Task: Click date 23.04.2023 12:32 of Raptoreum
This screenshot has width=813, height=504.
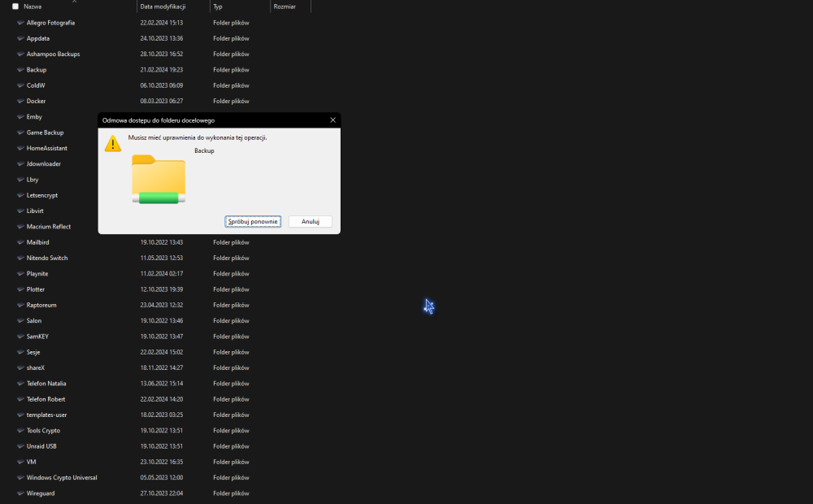Action: pos(161,305)
